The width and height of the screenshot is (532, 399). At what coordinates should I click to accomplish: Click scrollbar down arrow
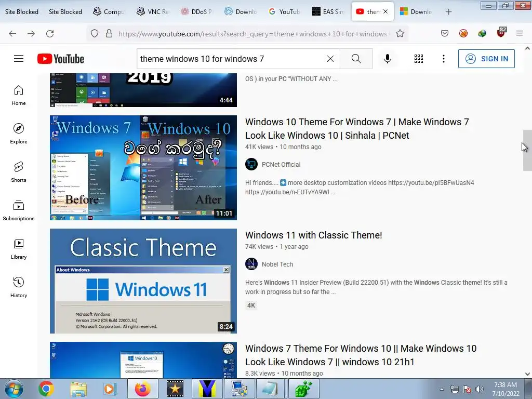527,374
